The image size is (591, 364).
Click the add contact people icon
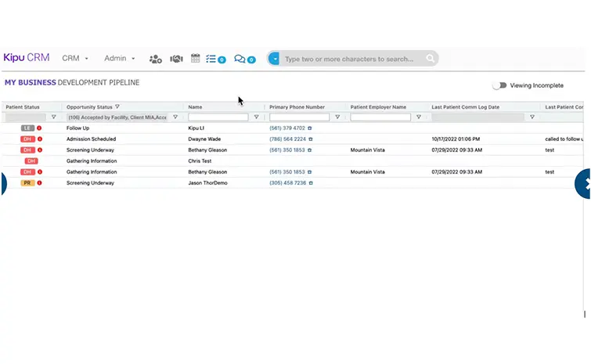pyautogui.click(x=155, y=59)
